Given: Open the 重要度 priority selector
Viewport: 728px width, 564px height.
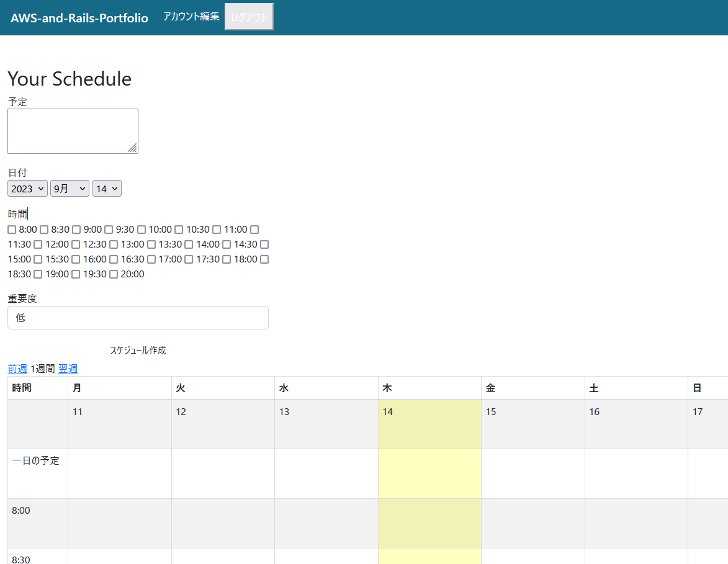Looking at the screenshot, I should click(x=138, y=318).
